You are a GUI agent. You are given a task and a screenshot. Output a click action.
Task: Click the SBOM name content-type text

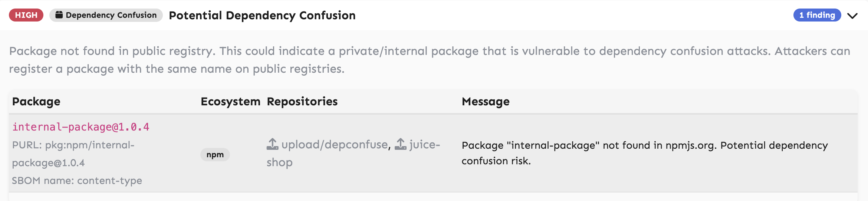77,181
